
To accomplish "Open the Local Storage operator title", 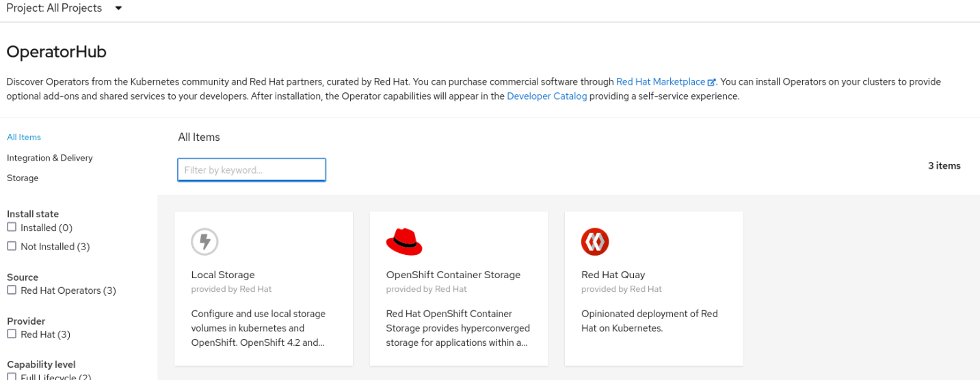I will coord(223,275).
